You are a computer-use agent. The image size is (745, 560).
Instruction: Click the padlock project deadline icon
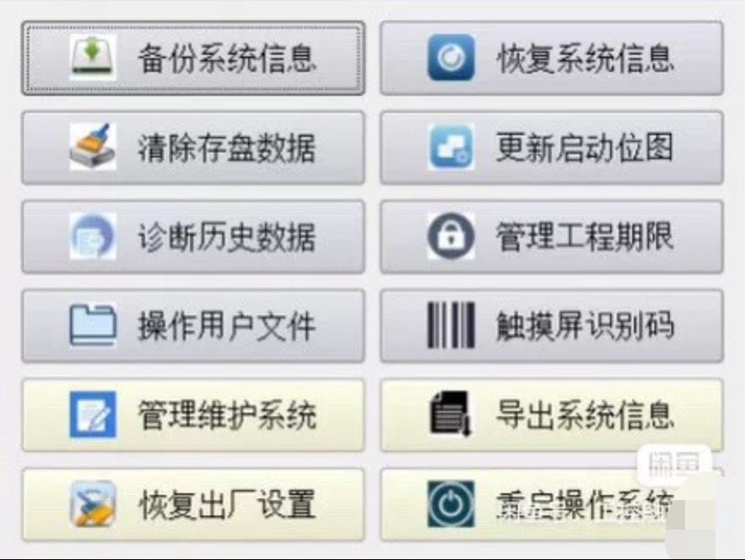(451, 236)
